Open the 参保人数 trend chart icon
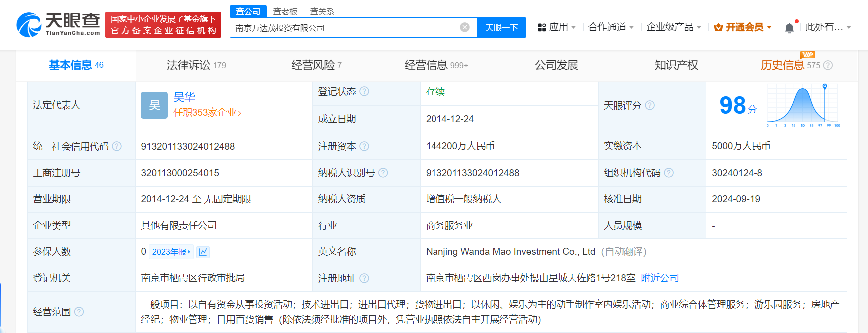 pyautogui.click(x=203, y=252)
